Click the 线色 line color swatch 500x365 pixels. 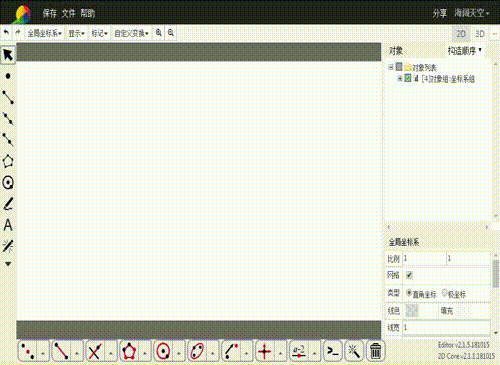point(411,311)
